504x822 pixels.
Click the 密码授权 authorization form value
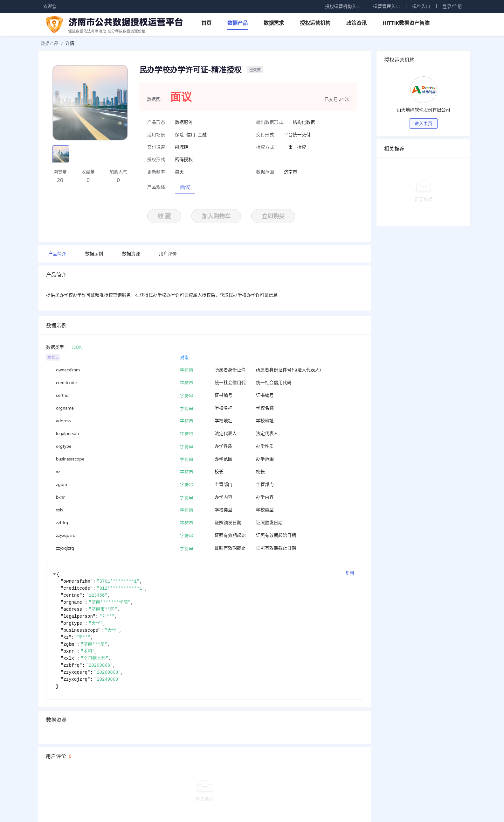(x=184, y=159)
